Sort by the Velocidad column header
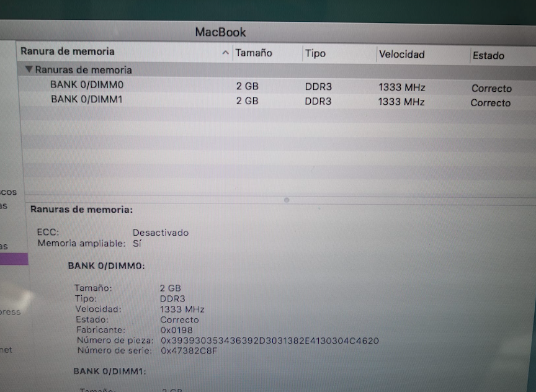This screenshot has height=392, width=536. [401, 55]
